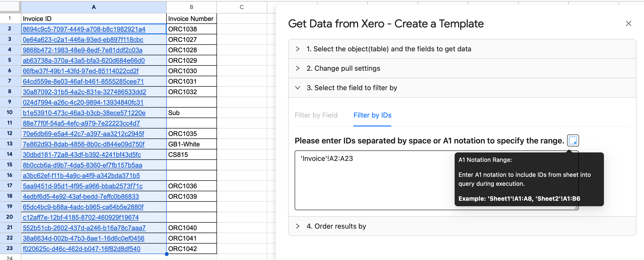
Task: Expand step 1 Select the object and fields
Action: [x=462, y=49]
